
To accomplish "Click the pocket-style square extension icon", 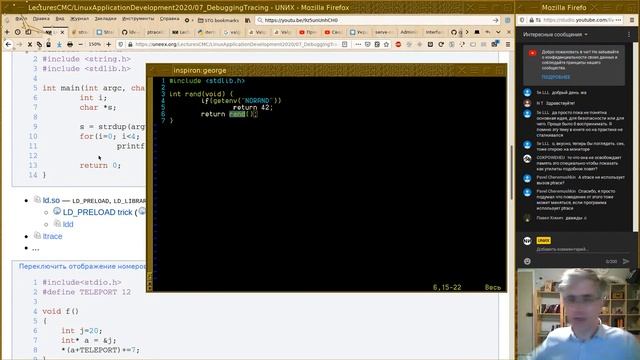I will pyautogui.click(x=430, y=44).
